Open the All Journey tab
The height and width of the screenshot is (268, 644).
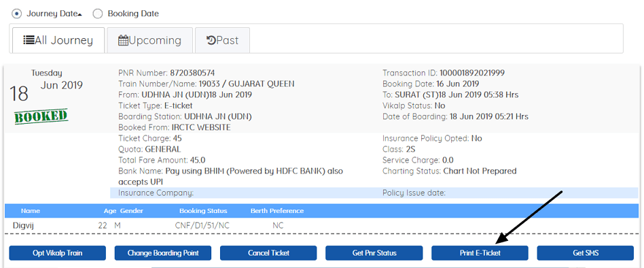tap(58, 40)
